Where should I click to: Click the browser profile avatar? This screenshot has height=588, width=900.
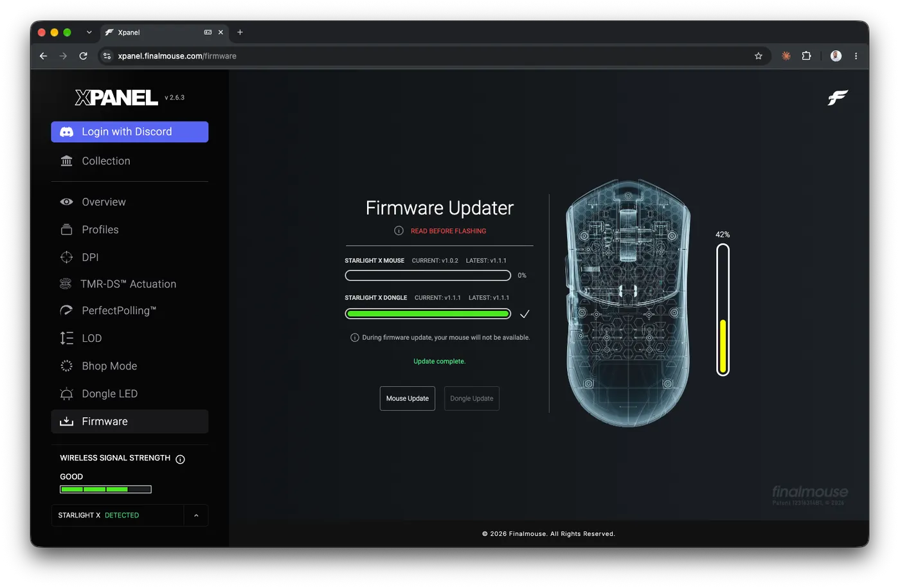836,56
